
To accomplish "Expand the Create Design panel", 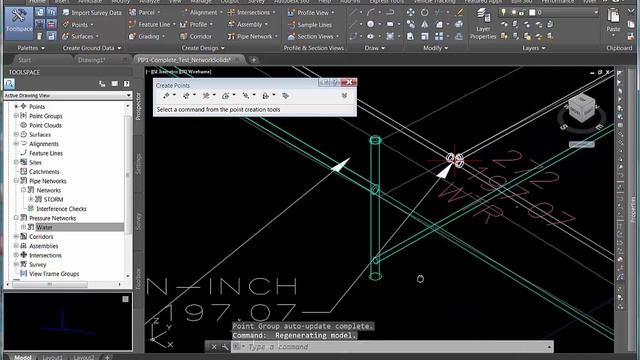I will click(203, 48).
